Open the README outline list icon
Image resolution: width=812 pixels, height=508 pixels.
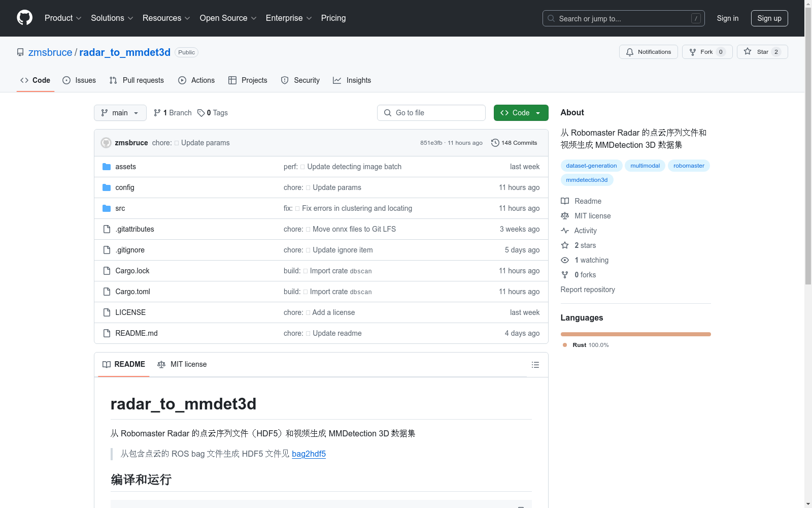click(535, 365)
